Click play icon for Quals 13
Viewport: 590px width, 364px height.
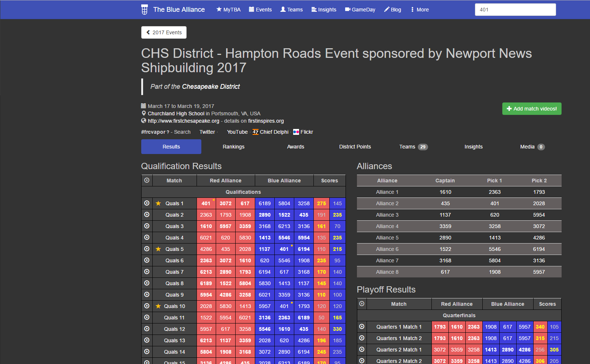[x=147, y=340]
